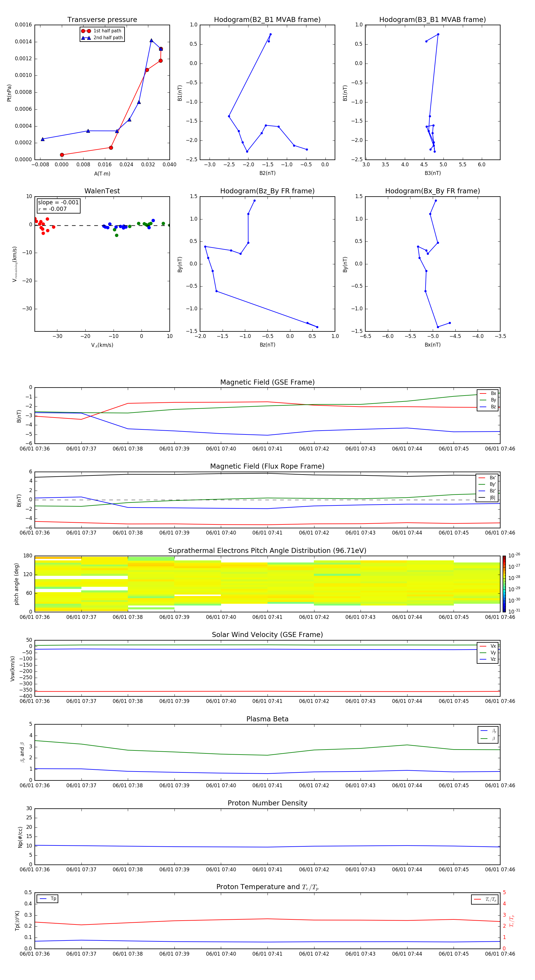Click the 'pitch angle (deg)' axis label
The height and width of the screenshot is (980, 535).
(x=16, y=584)
